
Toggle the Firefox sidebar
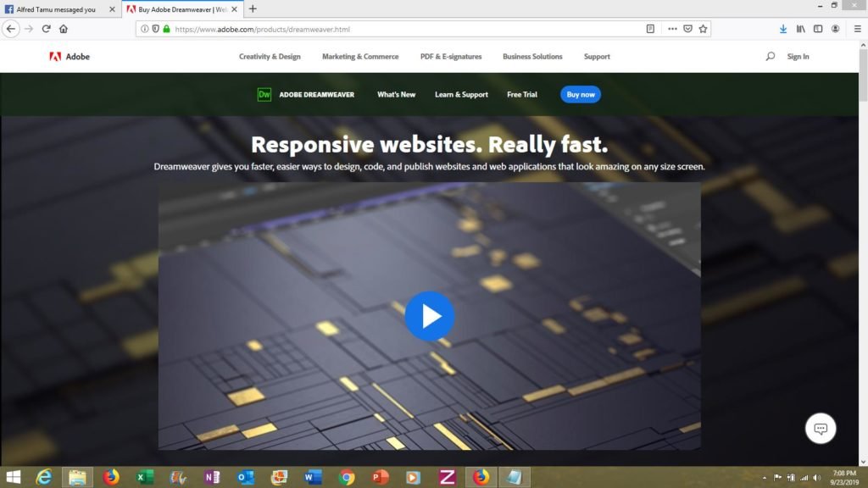[x=818, y=29]
